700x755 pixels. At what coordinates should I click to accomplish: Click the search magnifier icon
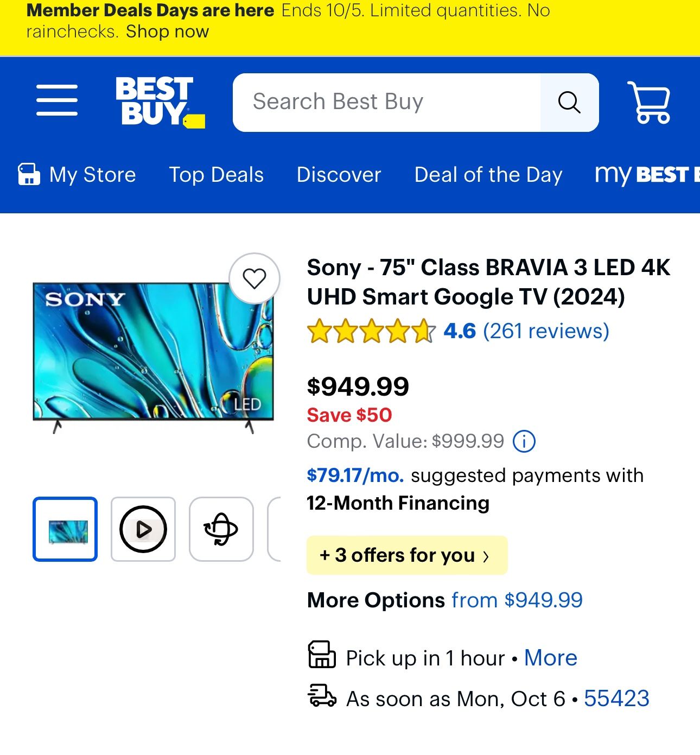pos(569,102)
